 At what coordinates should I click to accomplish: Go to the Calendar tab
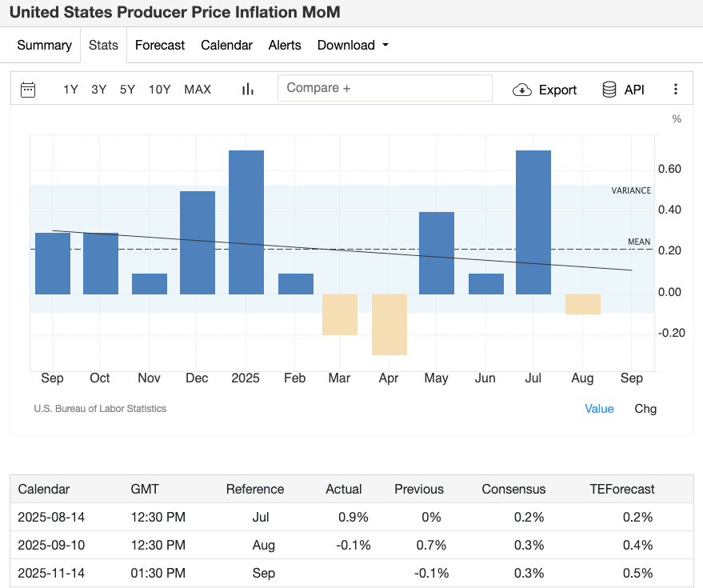point(226,46)
